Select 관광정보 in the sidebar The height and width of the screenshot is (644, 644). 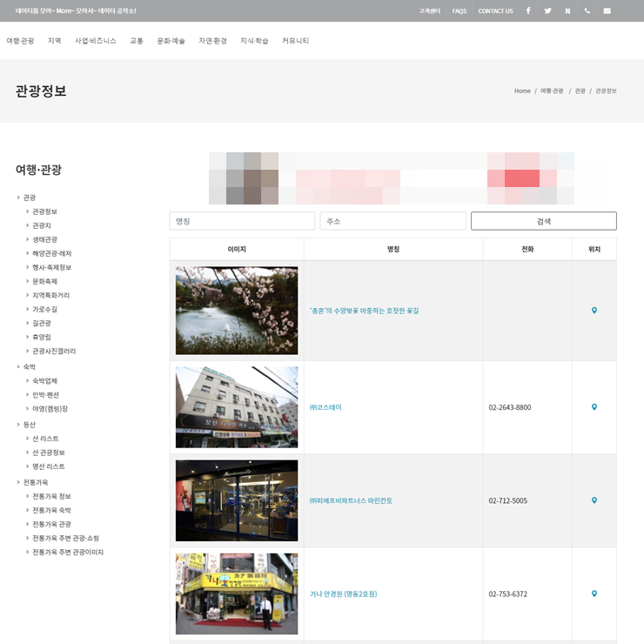tap(44, 211)
